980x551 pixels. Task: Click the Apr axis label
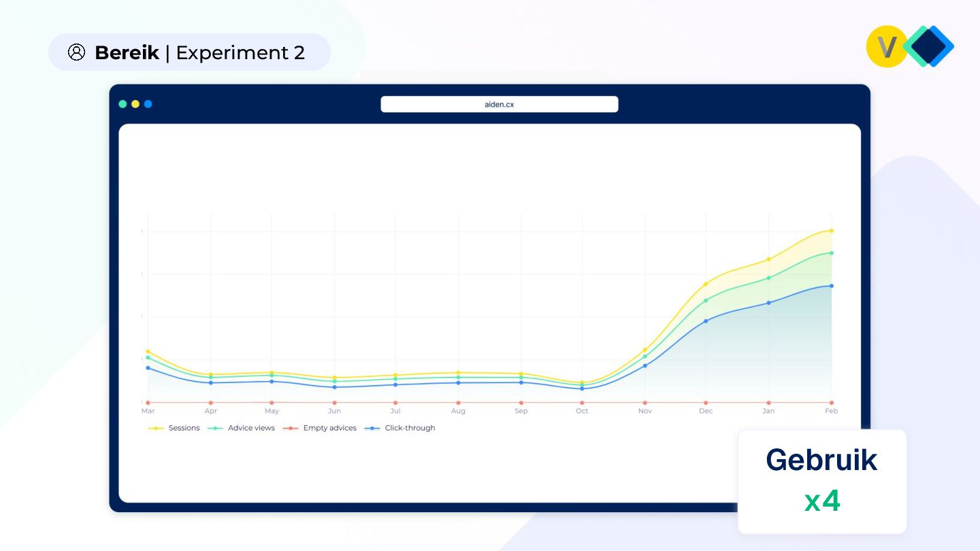pos(211,411)
